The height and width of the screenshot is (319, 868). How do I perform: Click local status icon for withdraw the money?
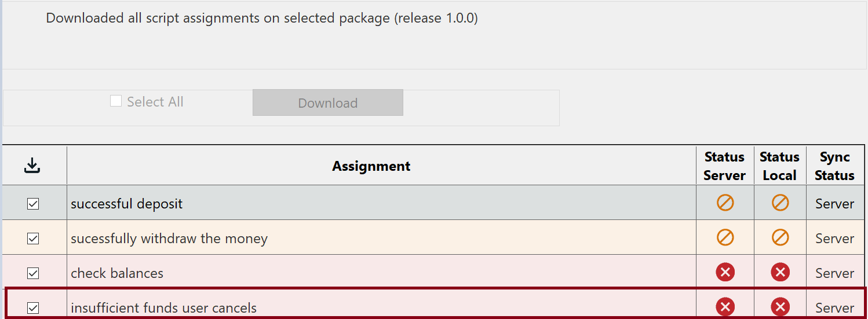(780, 237)
